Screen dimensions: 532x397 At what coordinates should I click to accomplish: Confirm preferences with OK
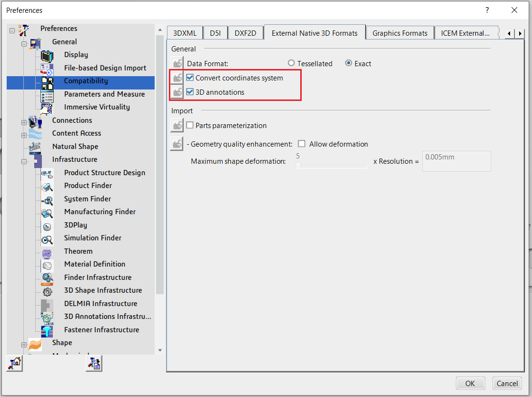tap(470, 383)
